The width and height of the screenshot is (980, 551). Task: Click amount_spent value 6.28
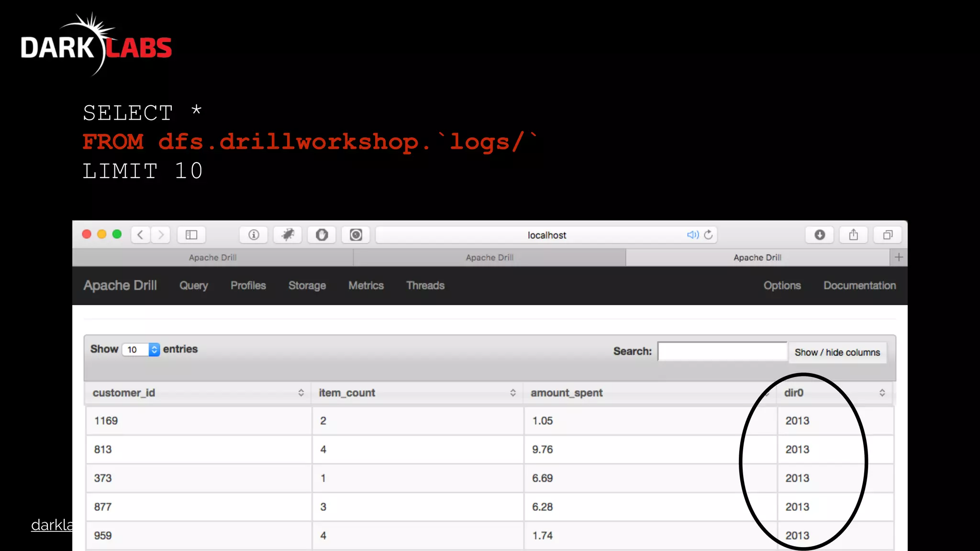tap(543, 507)
